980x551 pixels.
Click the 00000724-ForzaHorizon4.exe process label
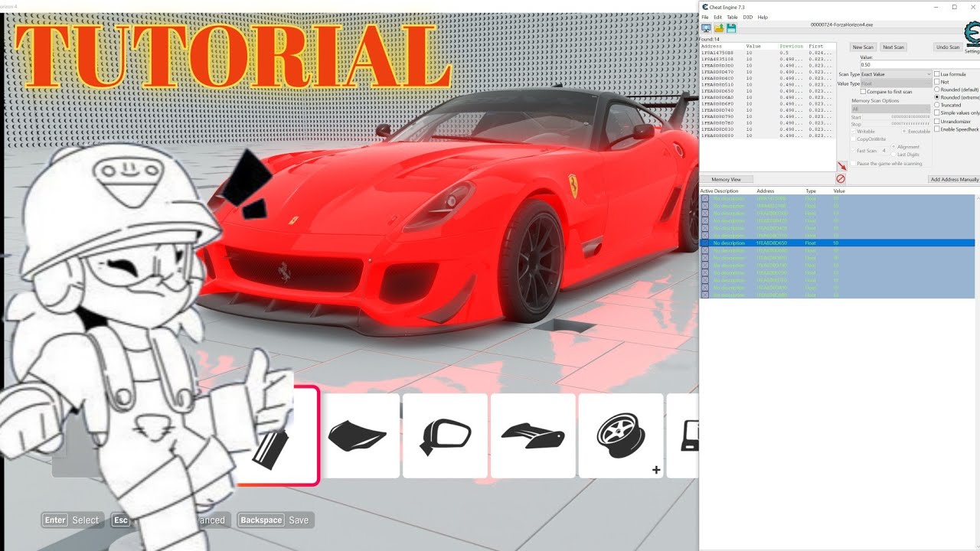pyautogui.click(x=841, y=24)
